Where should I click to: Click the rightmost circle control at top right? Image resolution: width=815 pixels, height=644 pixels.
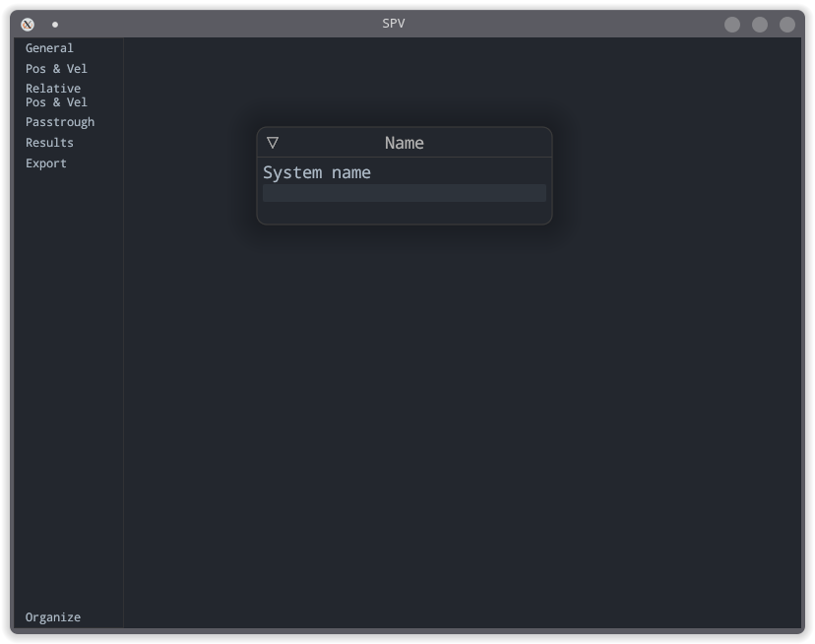[787, 24]
